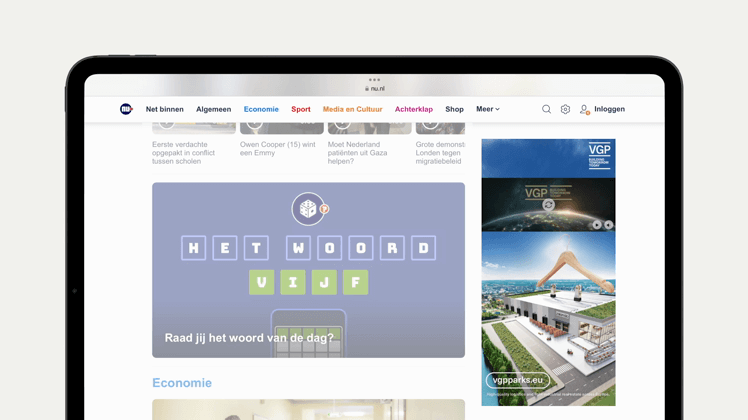Open the search magnifier icon
The height and width of the screenshot is (420, 748).
pos(546,109)
